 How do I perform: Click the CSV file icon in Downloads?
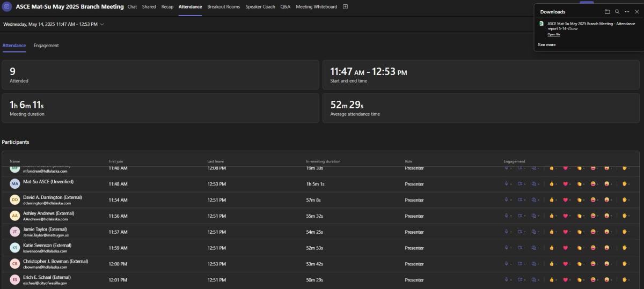click(541, 24)
